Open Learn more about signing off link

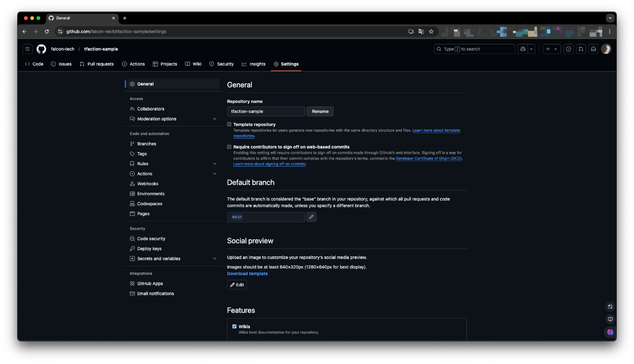pyautogui.click(x=269, y=164)
